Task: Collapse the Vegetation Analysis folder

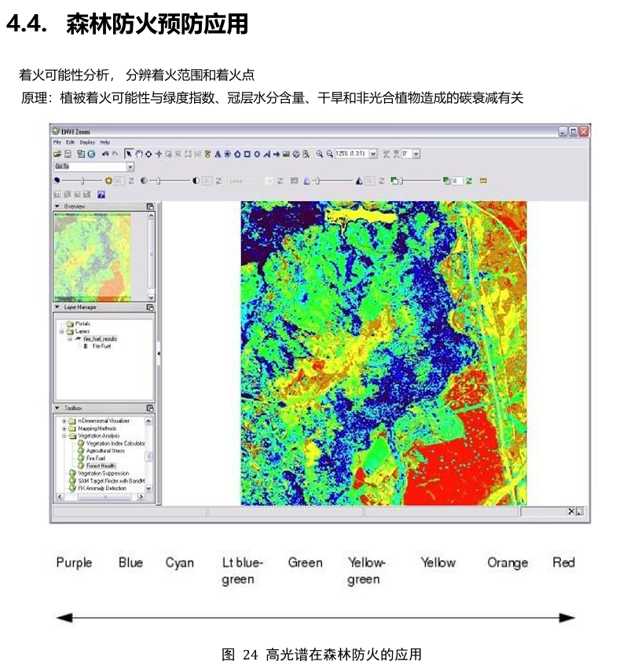Action: pyautogui.click(x=64, y=435)
